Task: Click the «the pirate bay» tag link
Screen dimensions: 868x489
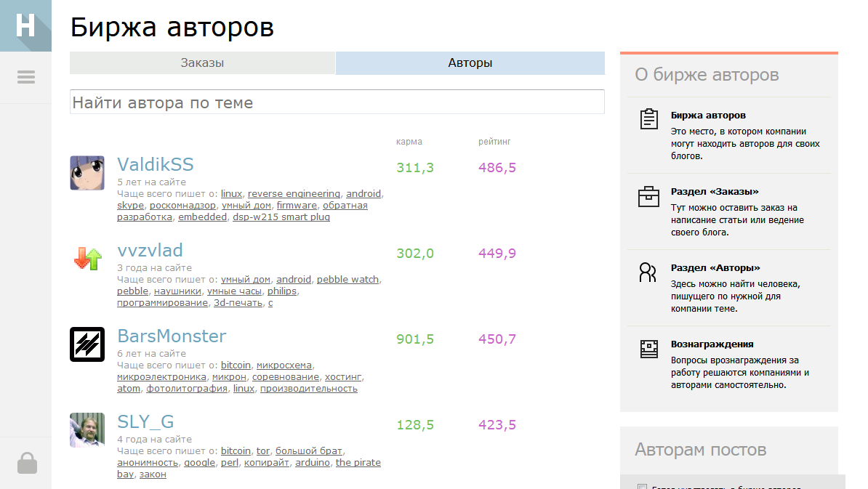Action: (x=359, y=462)
